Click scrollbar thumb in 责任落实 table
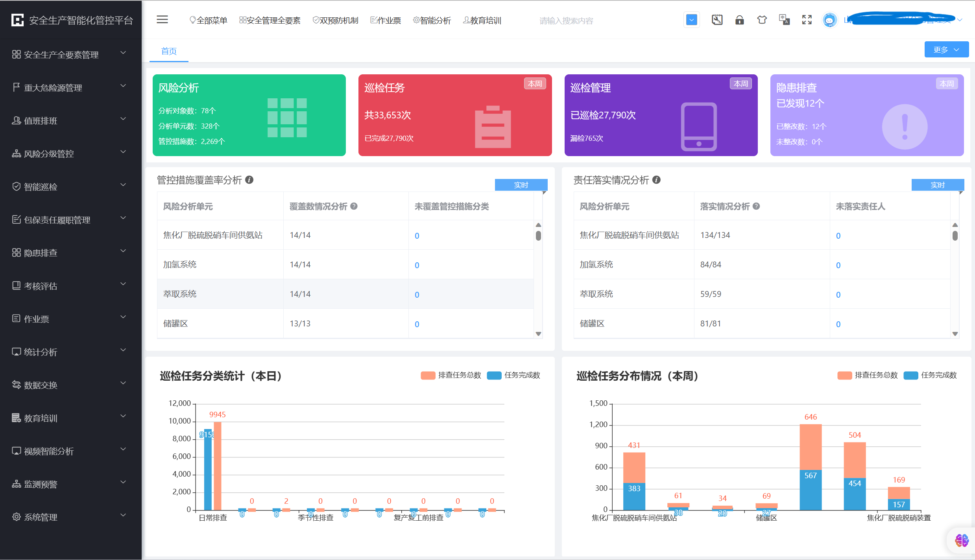Screen dimensions: 975x560 [x=955, y=236]
